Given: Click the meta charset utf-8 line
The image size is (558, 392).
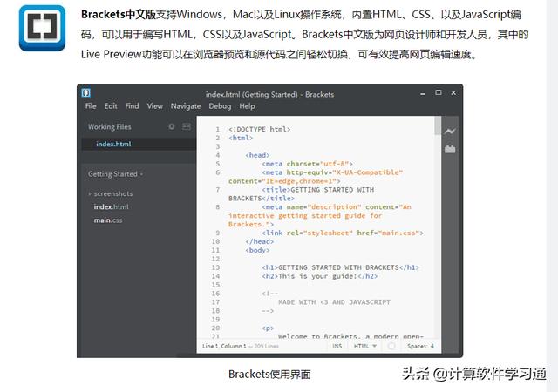Looking at the screenshot, I should pyautogui.click(x=307, y=164).
